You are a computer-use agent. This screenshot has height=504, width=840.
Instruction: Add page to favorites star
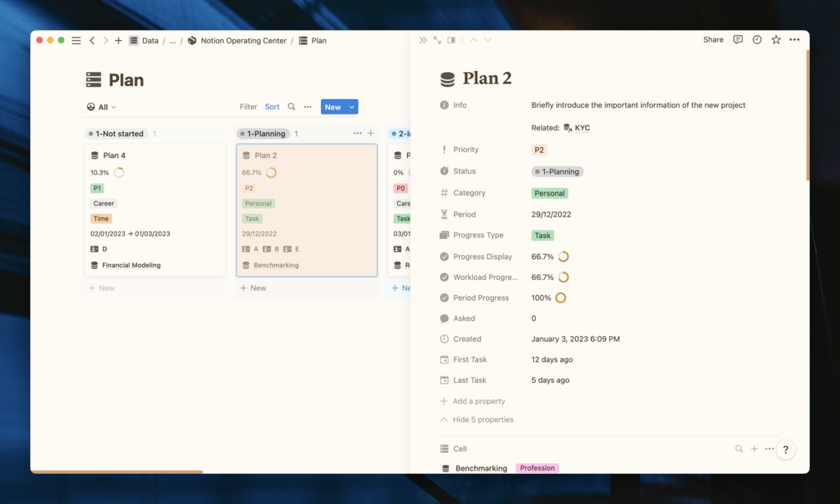(776, 39)
